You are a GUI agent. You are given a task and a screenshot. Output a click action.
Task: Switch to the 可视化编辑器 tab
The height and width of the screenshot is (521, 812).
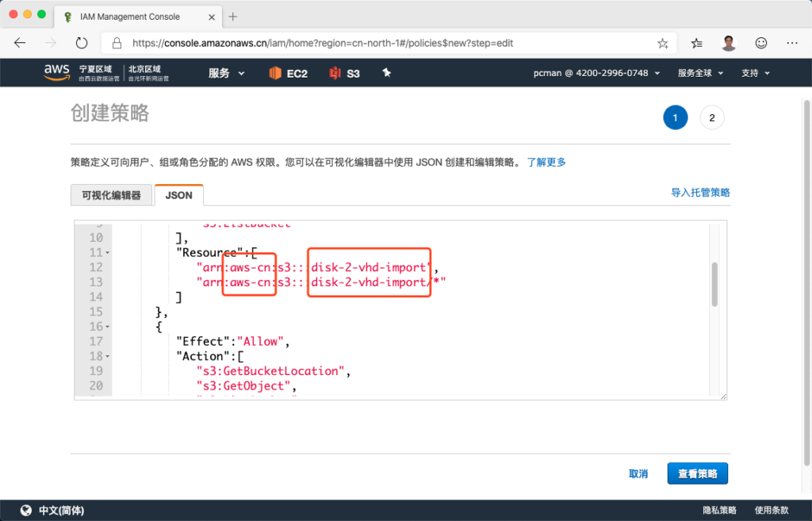click(x=111, y=195)
